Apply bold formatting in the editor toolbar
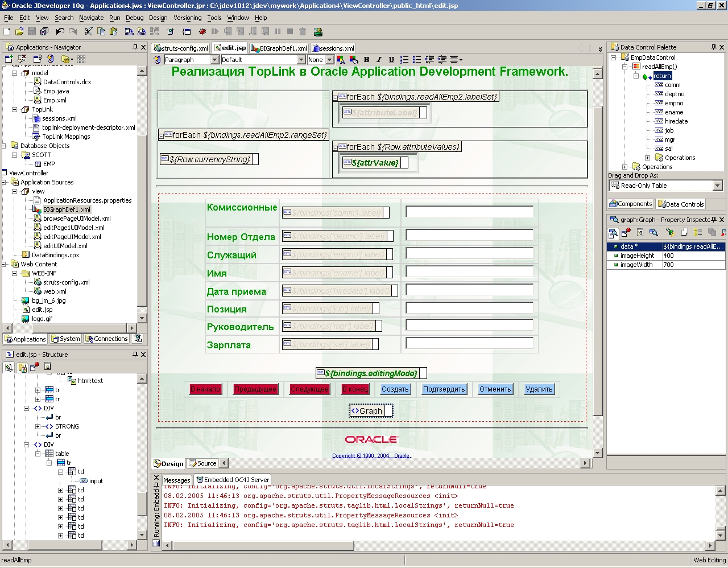This screenshot has width=728, height=568. (367, 60)
